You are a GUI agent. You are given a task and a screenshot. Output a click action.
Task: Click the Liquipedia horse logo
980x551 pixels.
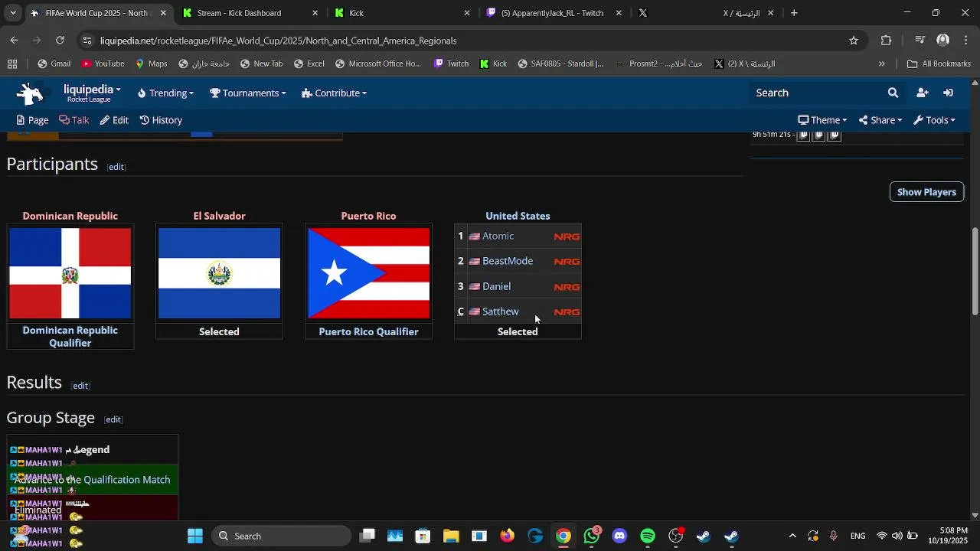(30, 93)
